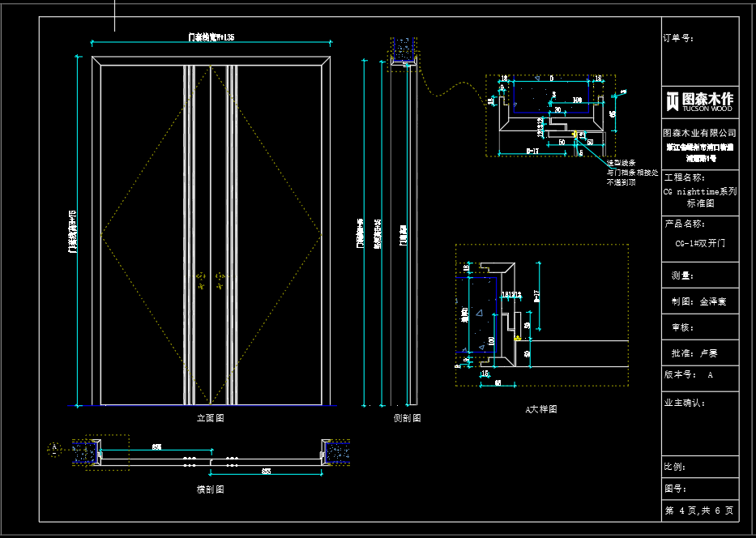Click the 图森木业有限公司 company name text
Screen dimensions: 756x538
699,132
